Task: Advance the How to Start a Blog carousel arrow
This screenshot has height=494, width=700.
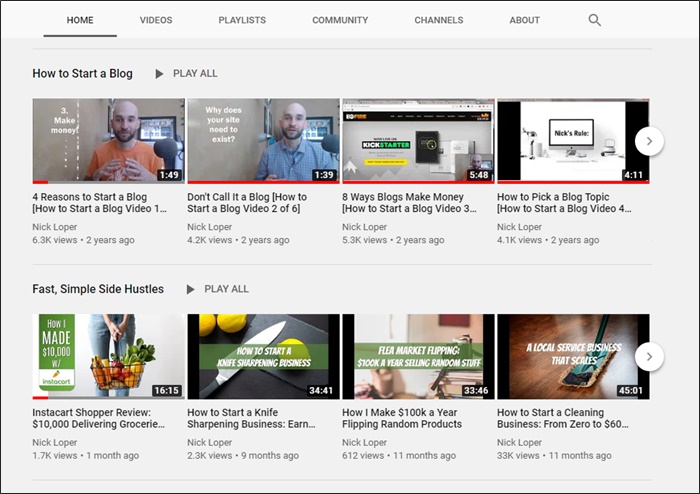Action: [x=649, y=141]
